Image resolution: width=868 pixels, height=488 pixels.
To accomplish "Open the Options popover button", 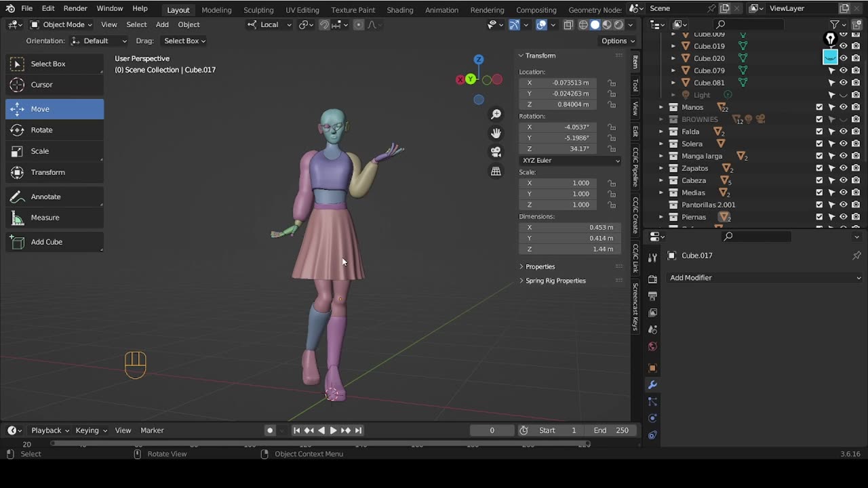I will [x=618, y=41].
